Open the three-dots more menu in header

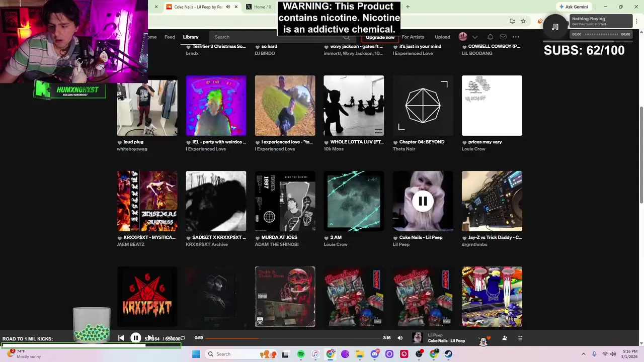pyautogui.click(x=516, y=37)
